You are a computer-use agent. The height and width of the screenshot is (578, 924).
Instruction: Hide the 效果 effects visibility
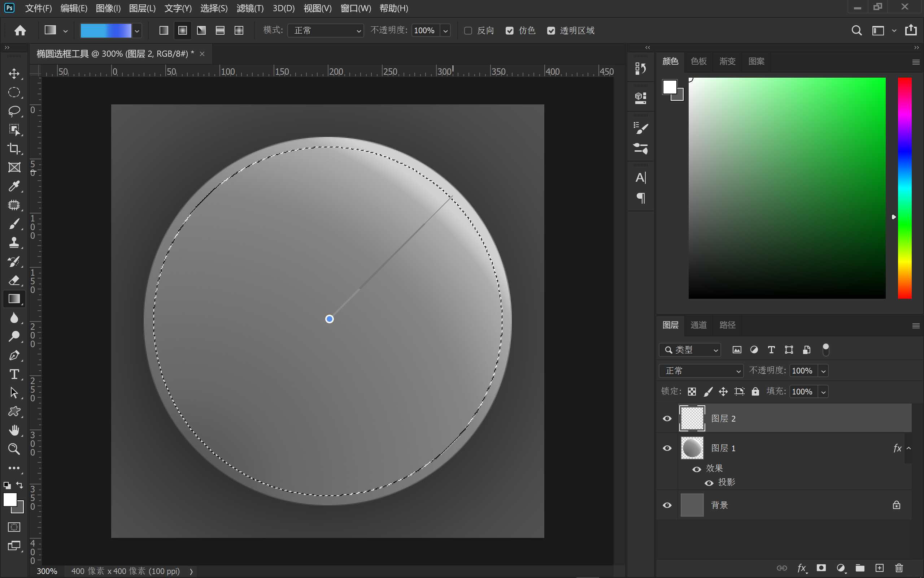(x=697, y=469)
